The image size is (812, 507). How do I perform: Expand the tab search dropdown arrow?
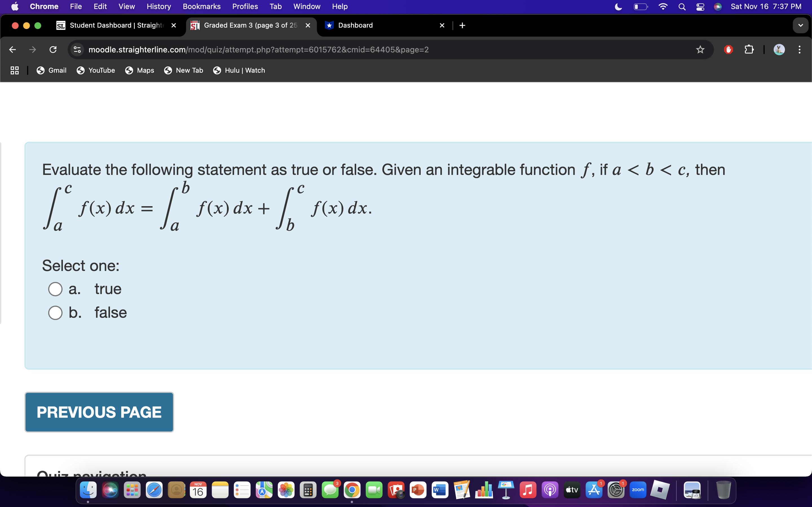click(800, 25)
